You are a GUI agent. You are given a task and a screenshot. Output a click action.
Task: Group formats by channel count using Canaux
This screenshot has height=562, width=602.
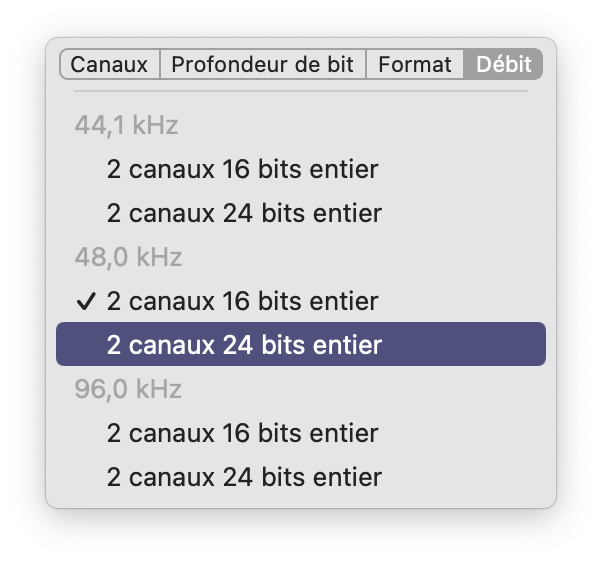tap(110, 64)
